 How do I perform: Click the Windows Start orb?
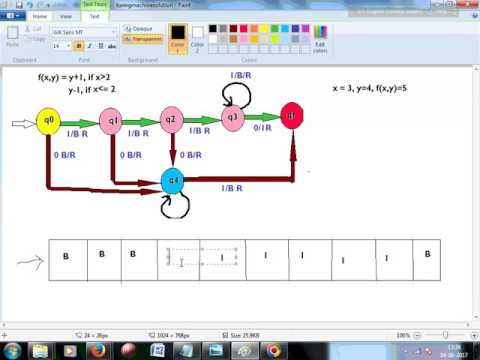coord(12,351)
